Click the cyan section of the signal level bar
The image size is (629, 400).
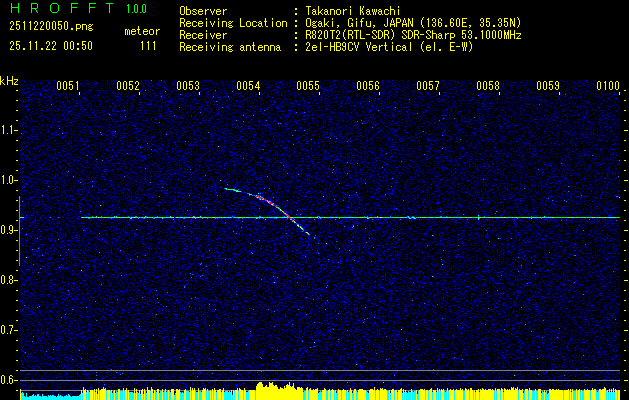tap(50, 396)
